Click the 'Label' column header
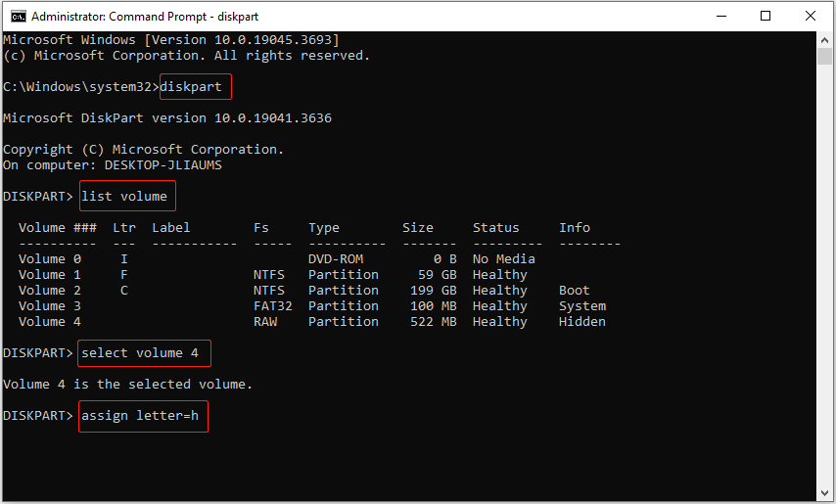836x504 pixels. click(171, 227)
